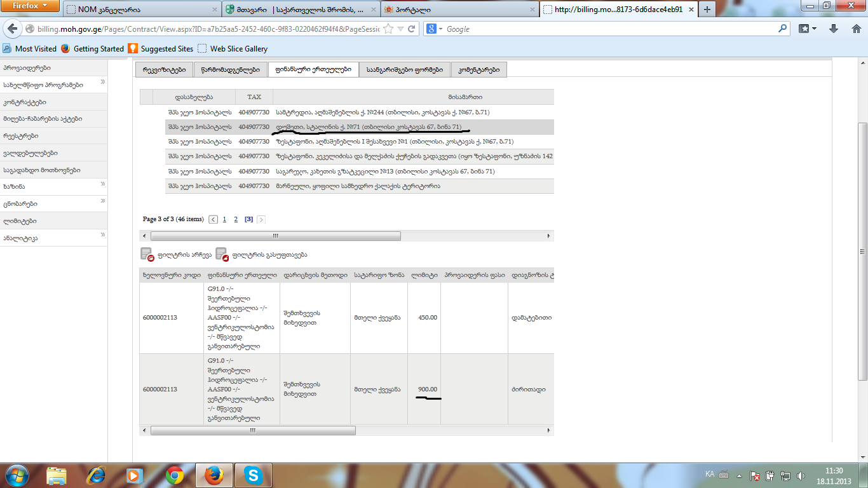Screen dimensions: 868x488
Task: Open the Firefox downloads arrow icon
Action: [x=834, y=29]
